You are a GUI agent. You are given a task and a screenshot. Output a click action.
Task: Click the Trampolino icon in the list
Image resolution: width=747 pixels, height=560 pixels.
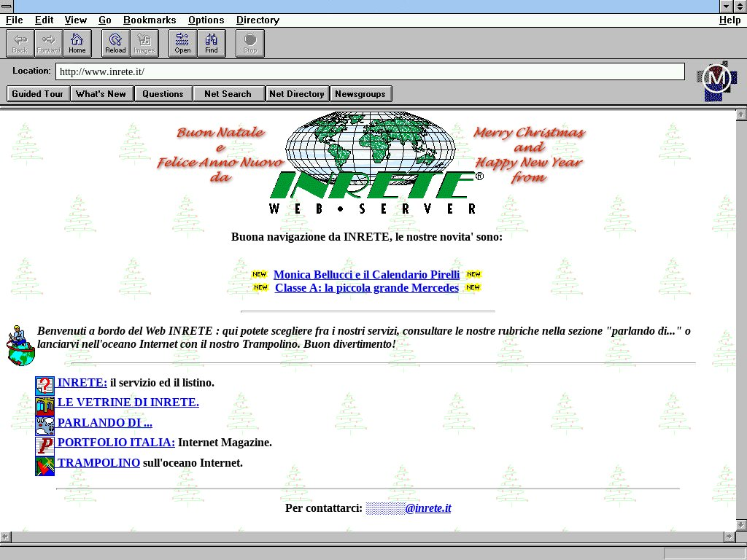point(44,466)
